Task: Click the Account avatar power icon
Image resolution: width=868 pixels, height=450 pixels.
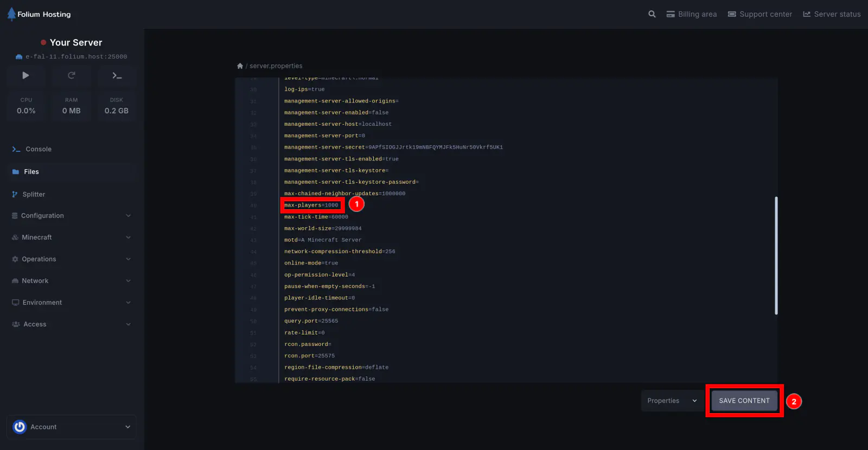Action: point(20,427)
